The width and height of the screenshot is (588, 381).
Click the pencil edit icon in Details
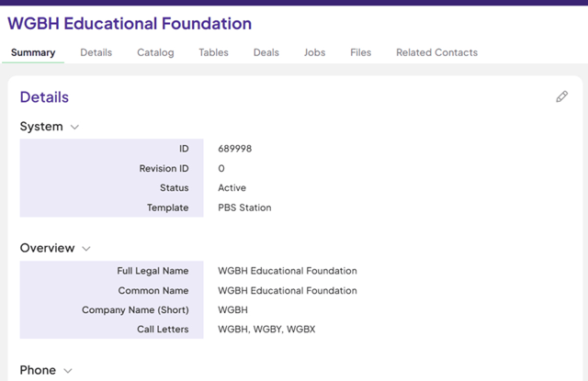click(561, 96)
